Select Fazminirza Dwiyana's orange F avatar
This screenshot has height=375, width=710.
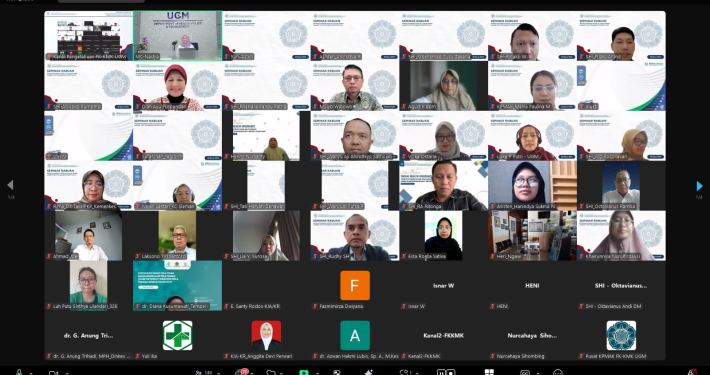355,285
